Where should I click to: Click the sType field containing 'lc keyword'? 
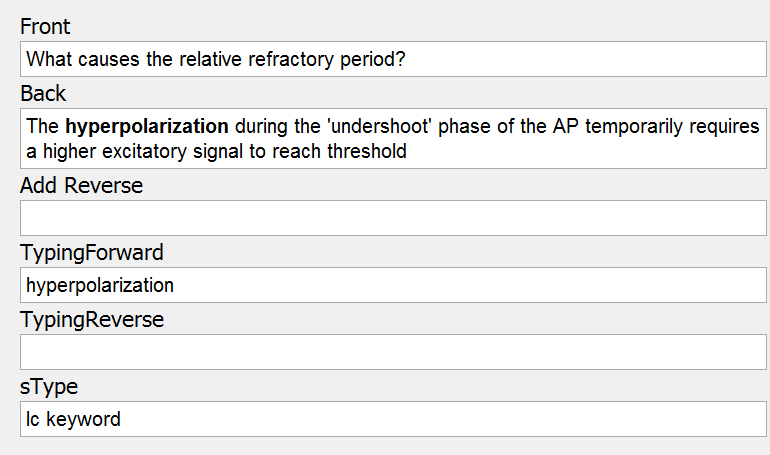(x=393, y=419)
